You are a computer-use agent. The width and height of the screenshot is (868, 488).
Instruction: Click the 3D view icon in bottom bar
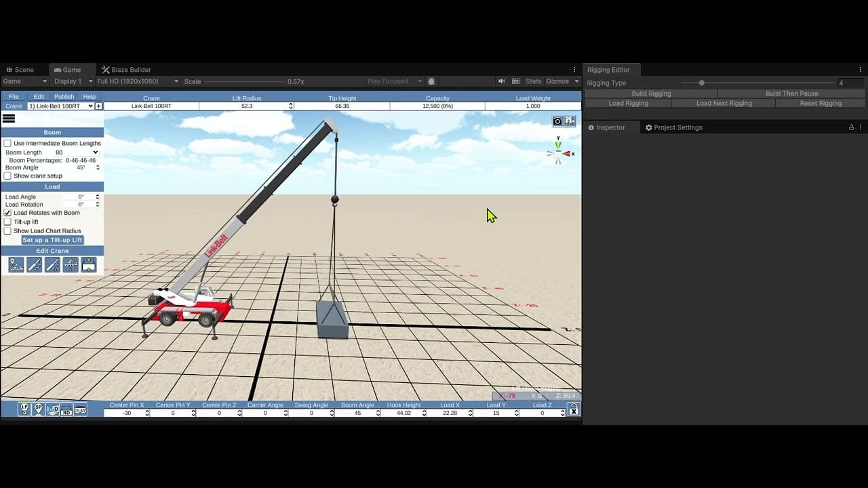click(x=52, y=409)
